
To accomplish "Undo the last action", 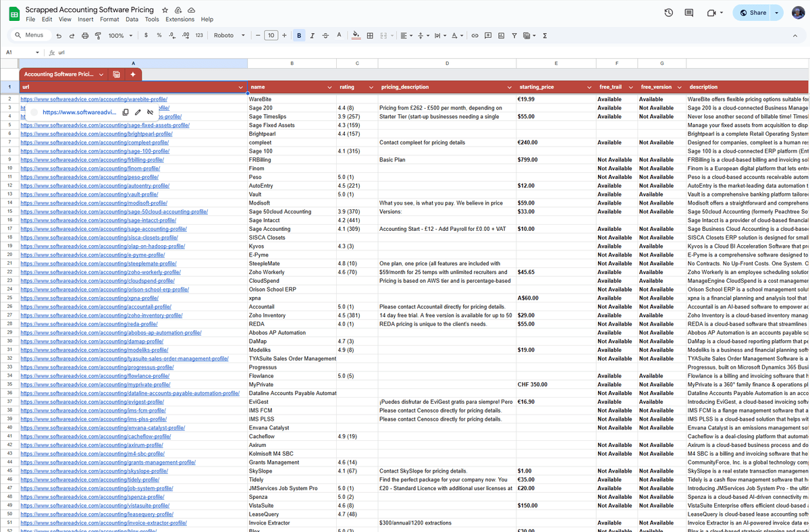I will point(59,35).
